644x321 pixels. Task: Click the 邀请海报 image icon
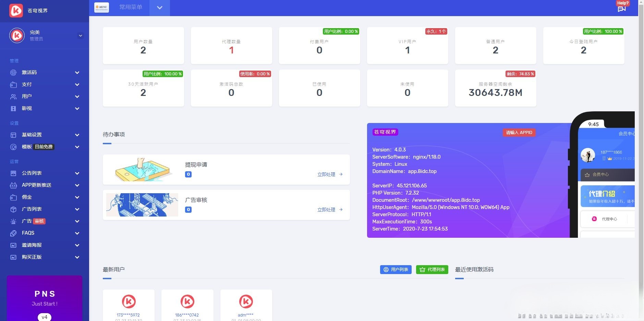13,245
